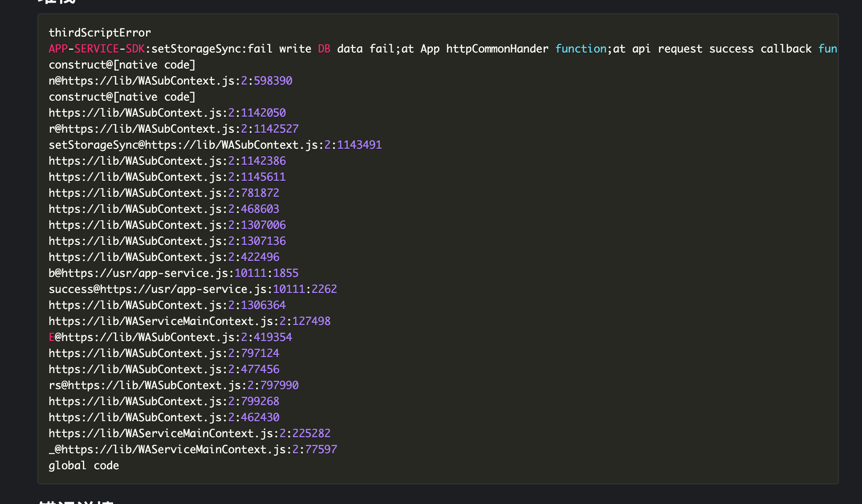
Task: Click the WASubContext.js:2:1142050 stack frame
Action: [167, 113]
